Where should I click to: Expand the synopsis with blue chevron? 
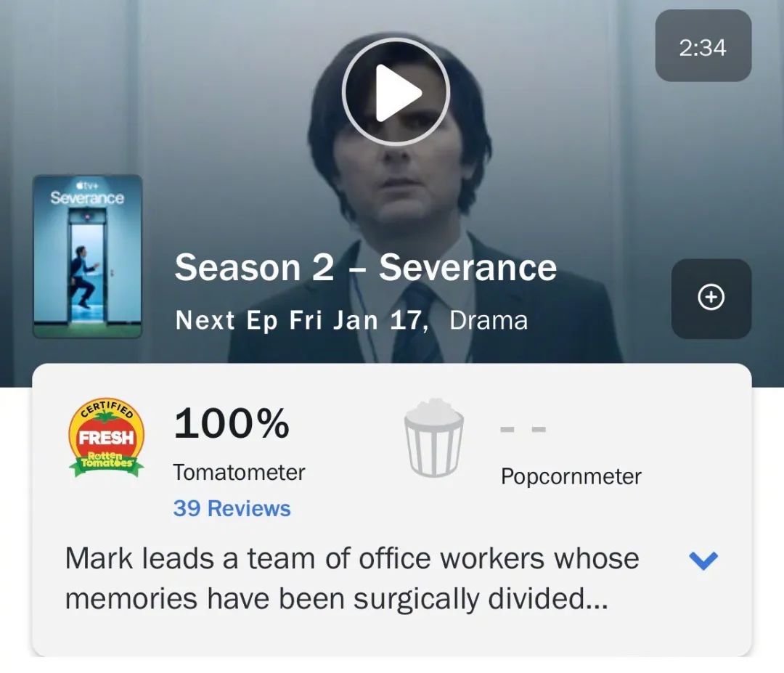(x=703, y=560)
